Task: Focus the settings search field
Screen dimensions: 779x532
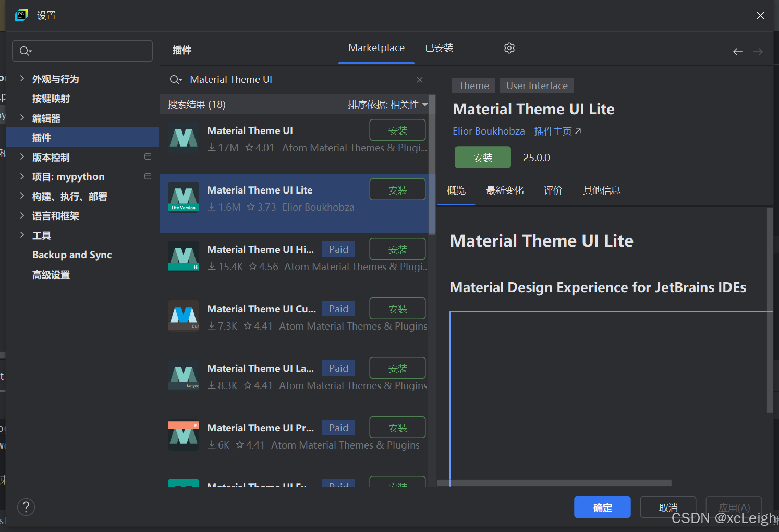Action: [82, 51]
